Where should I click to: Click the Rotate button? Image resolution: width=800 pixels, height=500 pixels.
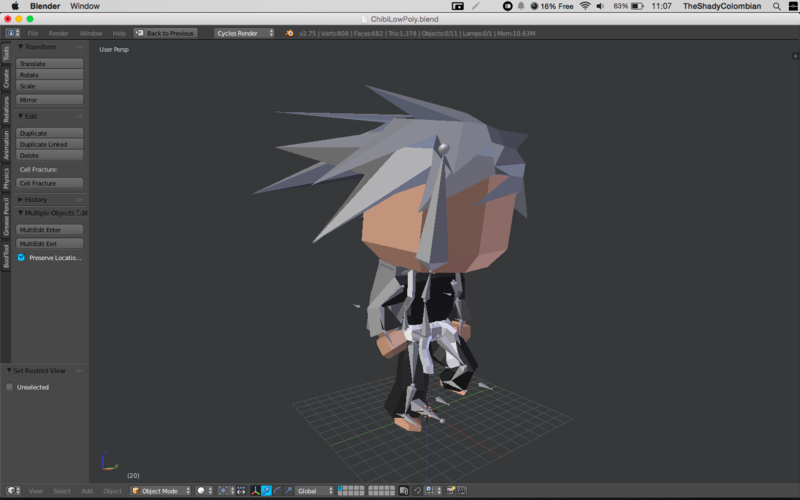pos(49,74)
